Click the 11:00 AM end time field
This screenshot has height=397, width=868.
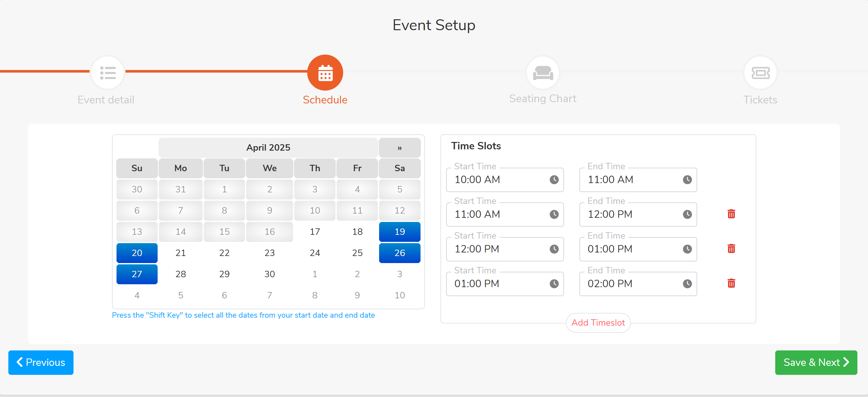(630, 180)
